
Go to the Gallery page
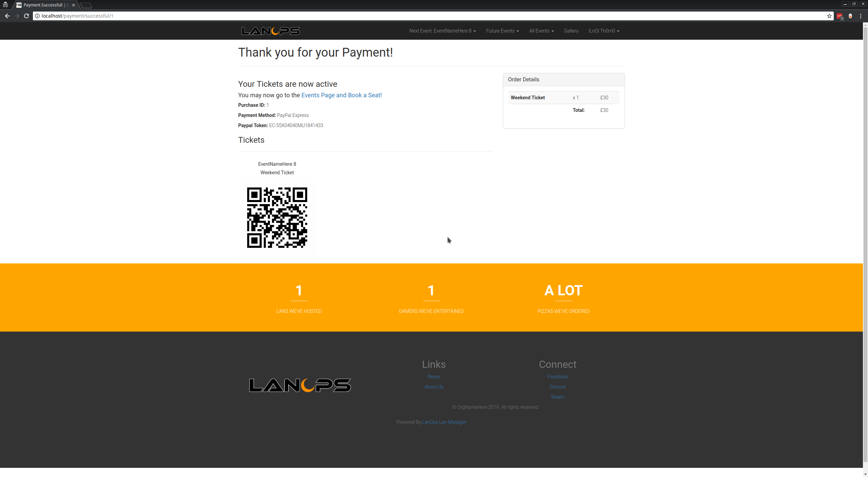[571, 31]
